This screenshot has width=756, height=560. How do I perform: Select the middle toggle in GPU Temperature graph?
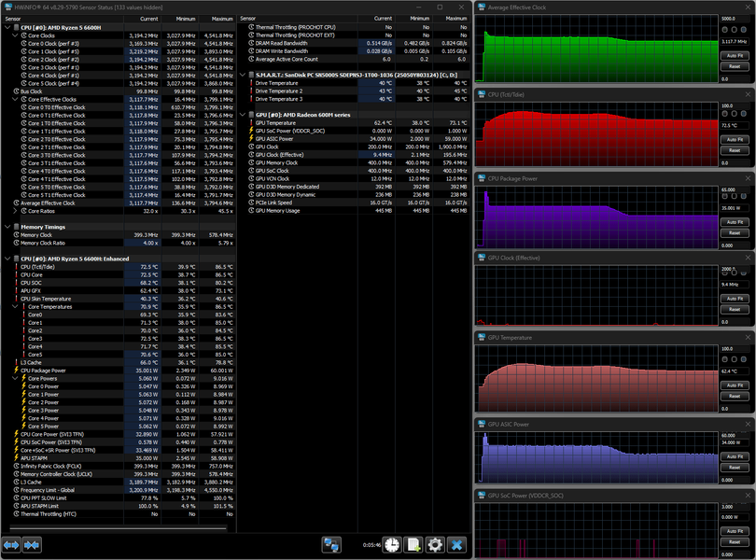tap(735, 359)
